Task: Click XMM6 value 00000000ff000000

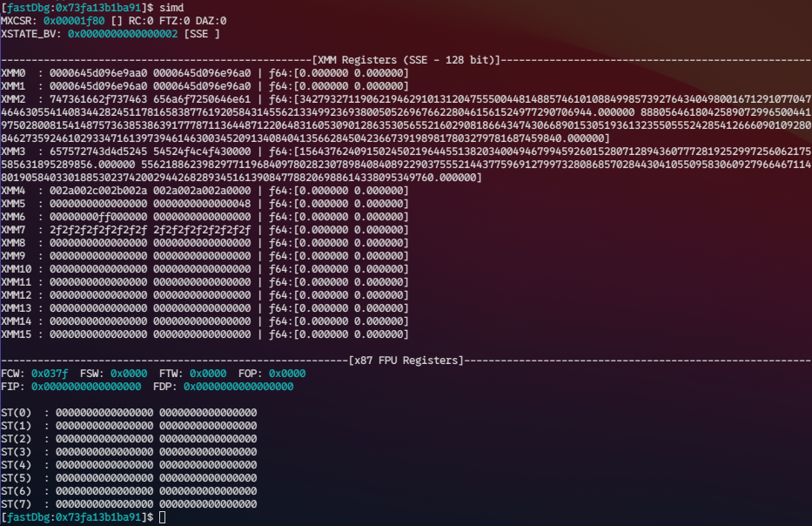Action: (x=98, y=217)
